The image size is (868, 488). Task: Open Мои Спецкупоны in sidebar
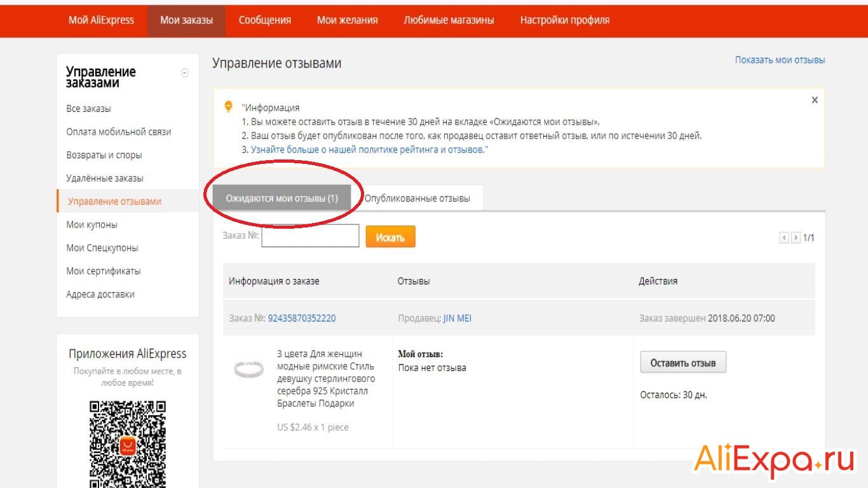click(102, 248)
